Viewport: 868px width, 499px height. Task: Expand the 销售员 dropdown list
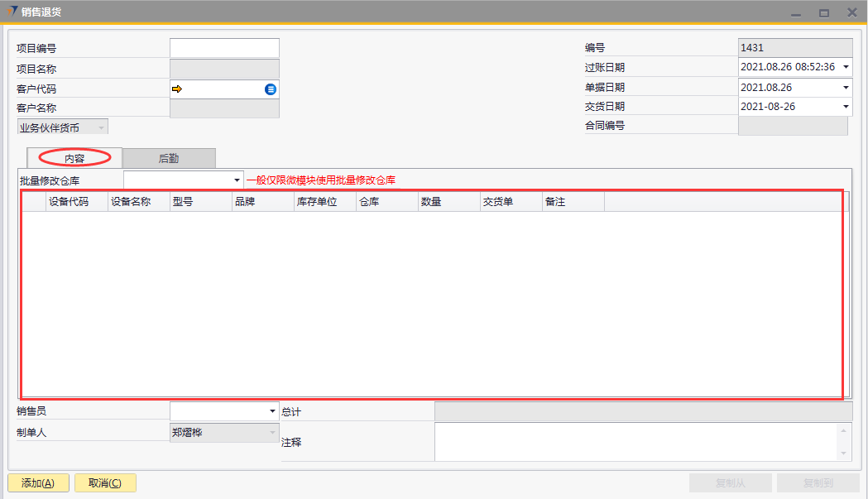272,410
